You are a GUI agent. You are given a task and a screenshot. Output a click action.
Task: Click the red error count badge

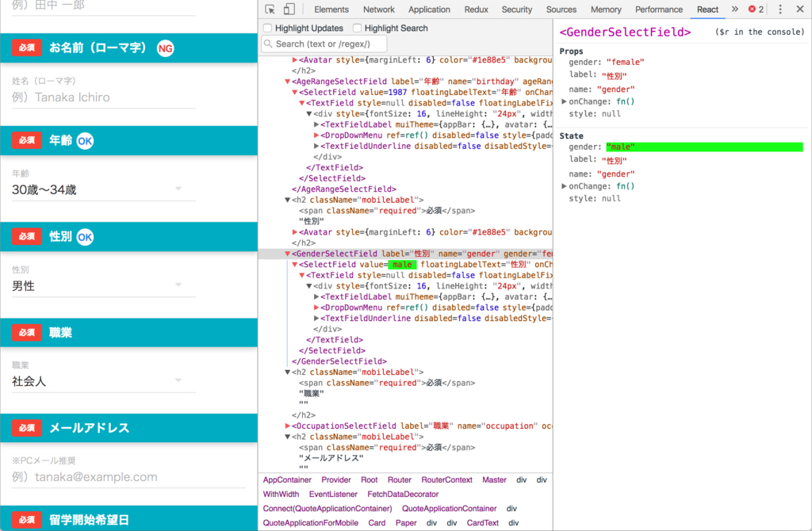pos(756,10)
